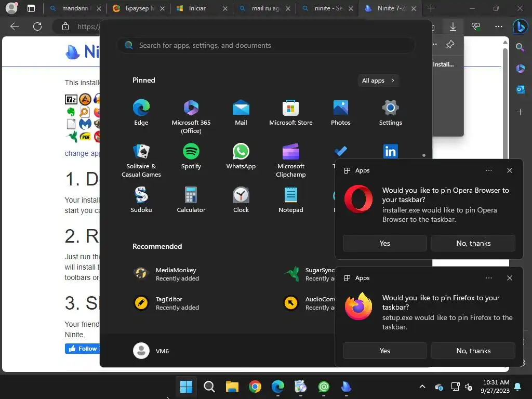The width and height of the screenshot is (532, 399).
Task: Click Start menu search field
Action: click(x=266, y=46)
